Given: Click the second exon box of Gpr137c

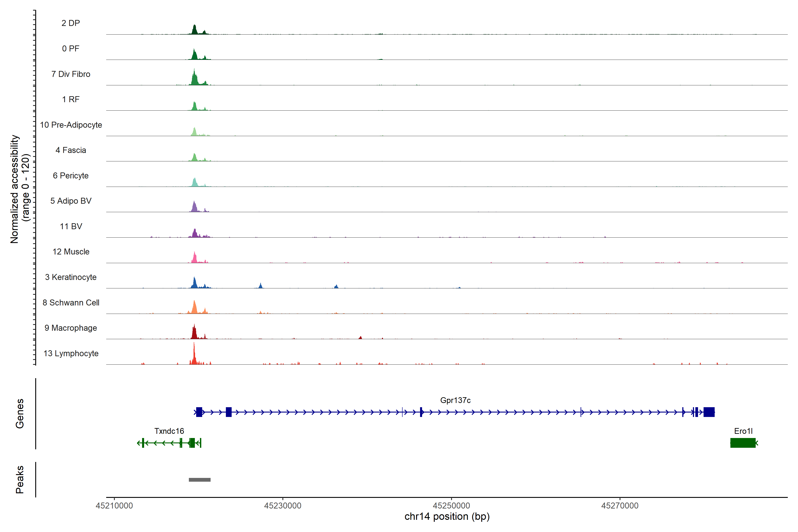Looking at the screenshot, I should click(x=229, y=412).
